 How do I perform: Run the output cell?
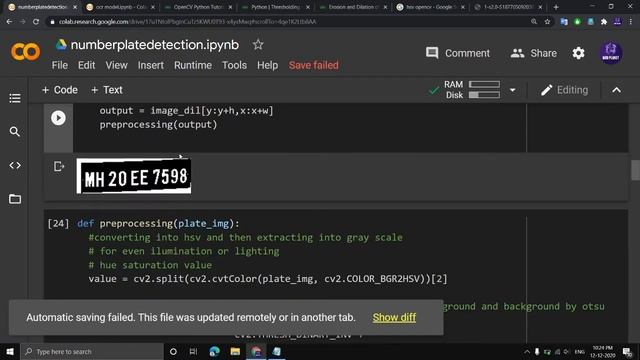coord(58,118)
